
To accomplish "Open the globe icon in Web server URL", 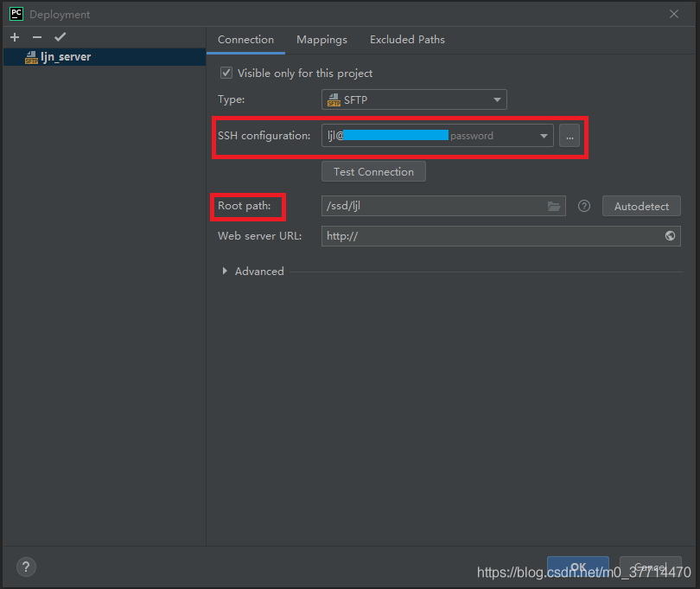I will (x=671, y=236).
